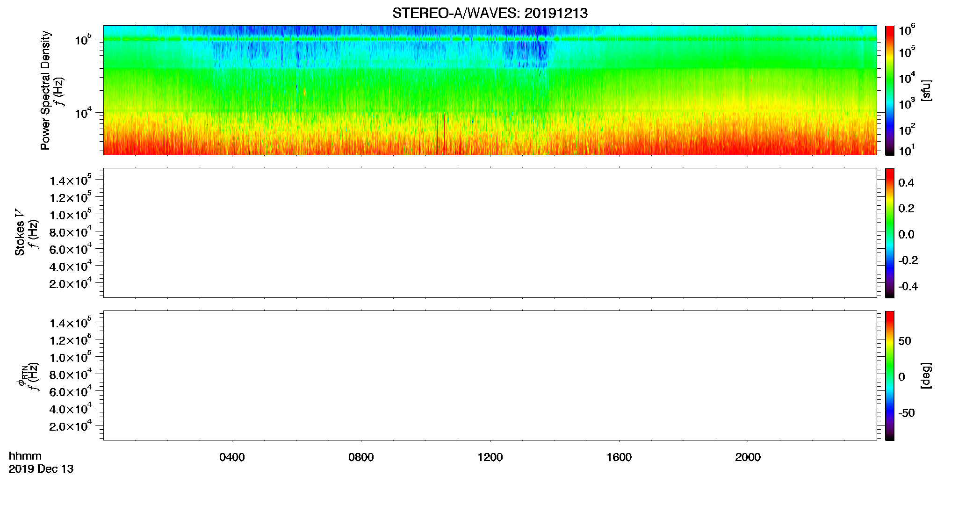Screen dimensions: 980x505
Task: Click the 1200 time tick label
Action: click(x=490, y=457)
